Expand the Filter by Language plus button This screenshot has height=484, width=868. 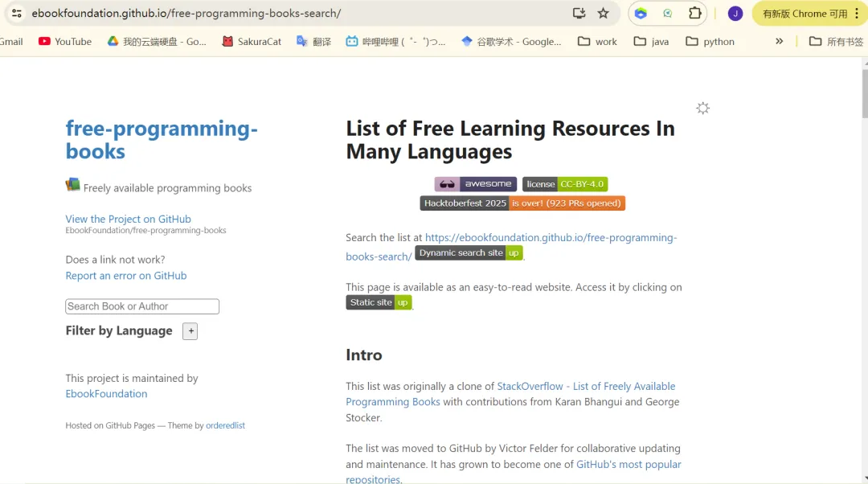190,331
